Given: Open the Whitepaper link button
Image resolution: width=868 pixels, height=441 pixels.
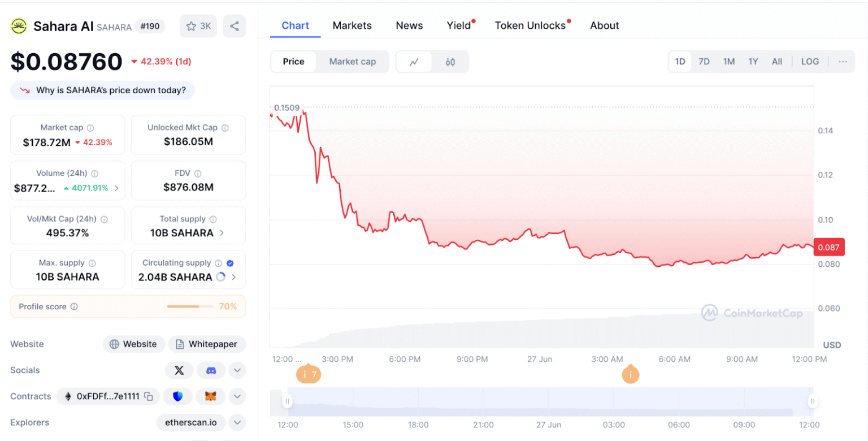Looking at the screenshot, I should [x=207, y=344].
